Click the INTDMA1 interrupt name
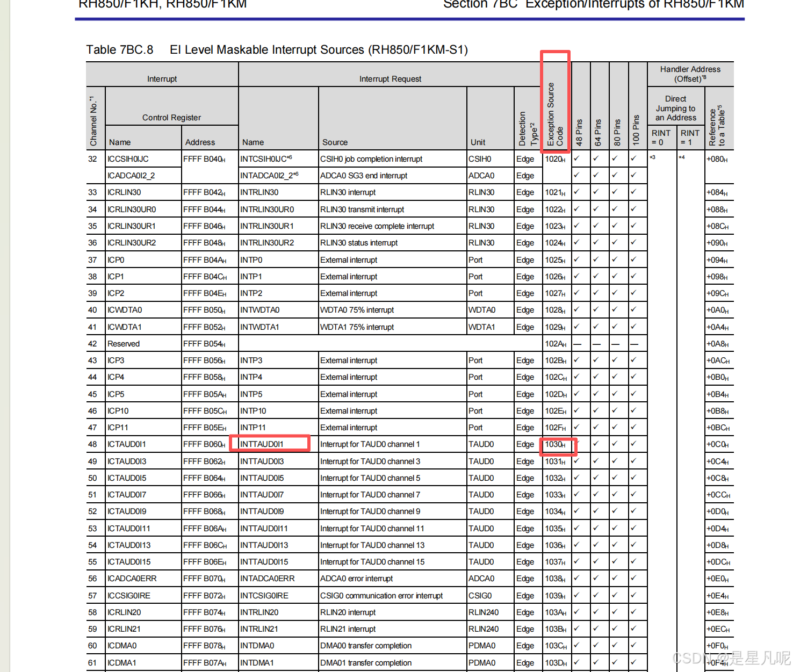 (257, 663)
